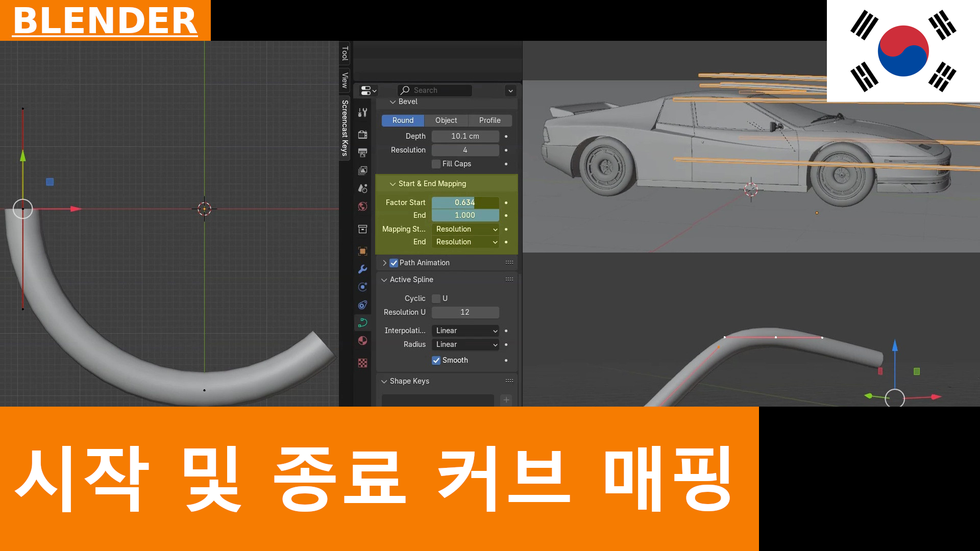This screenshot has height=551, width=980.
Task: Enable the Cyclic U checkbox
Action: click(436, 298)
